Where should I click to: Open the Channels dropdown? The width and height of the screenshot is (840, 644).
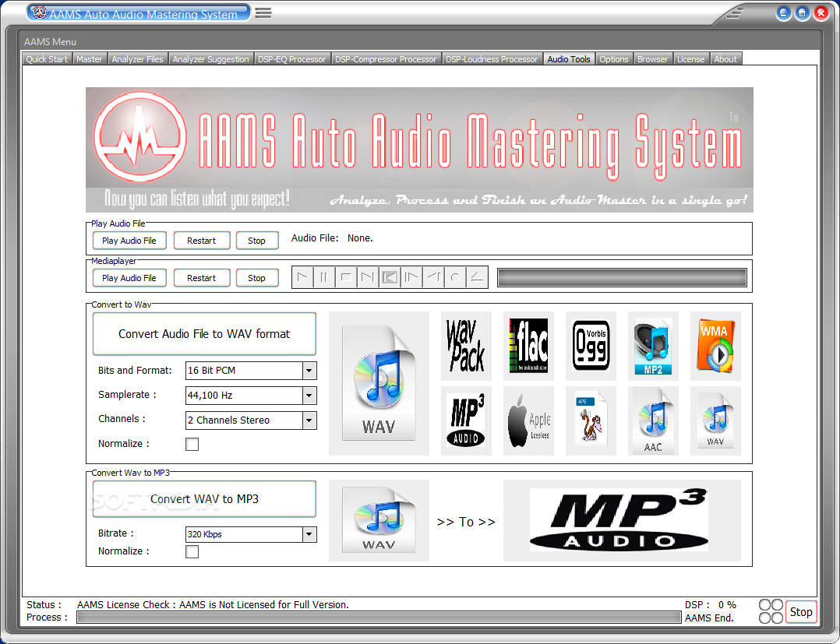[x=309, y=421]
